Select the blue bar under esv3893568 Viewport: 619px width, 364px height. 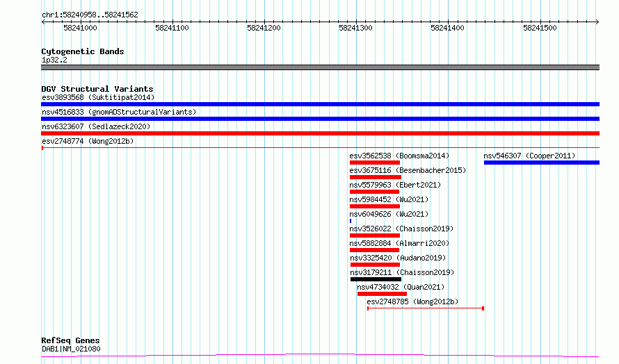[320, 104]
